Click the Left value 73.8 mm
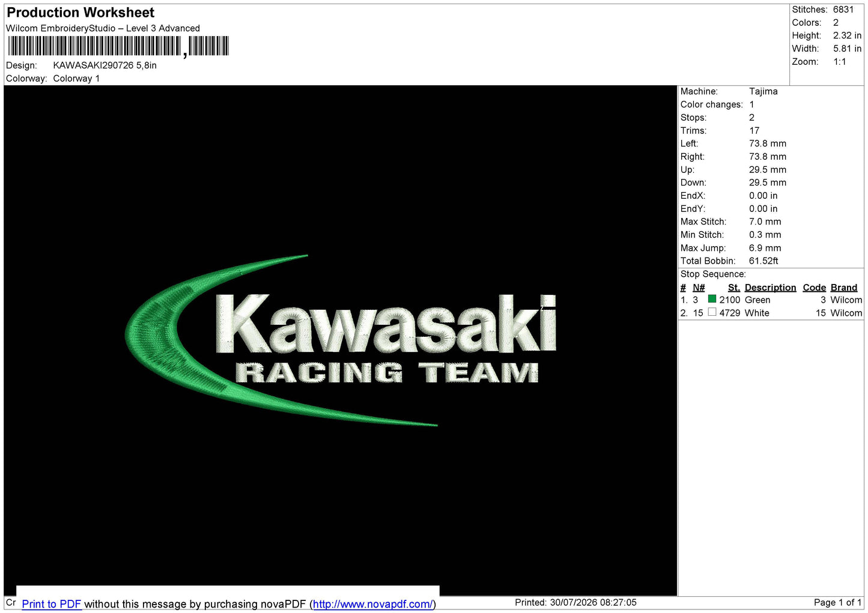The image size is (868, 613). tap(768, 143)
